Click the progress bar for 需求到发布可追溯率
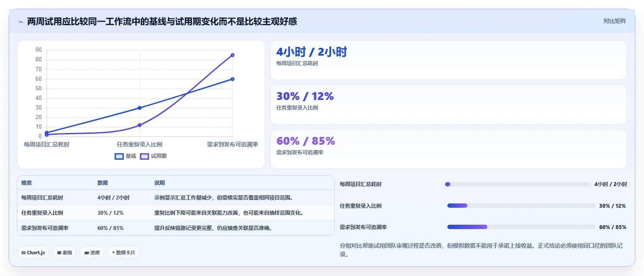This screenshot has width=644, height=276. pos(521,227)
